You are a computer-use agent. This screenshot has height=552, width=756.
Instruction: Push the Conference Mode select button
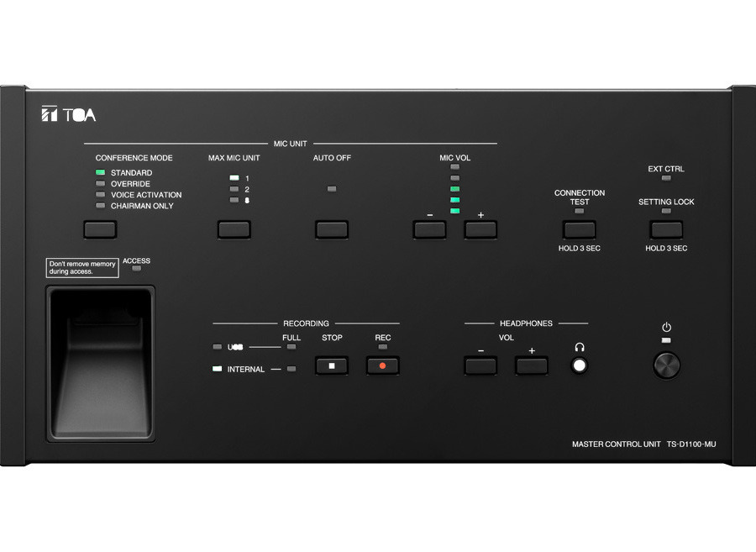coord(100,229)
